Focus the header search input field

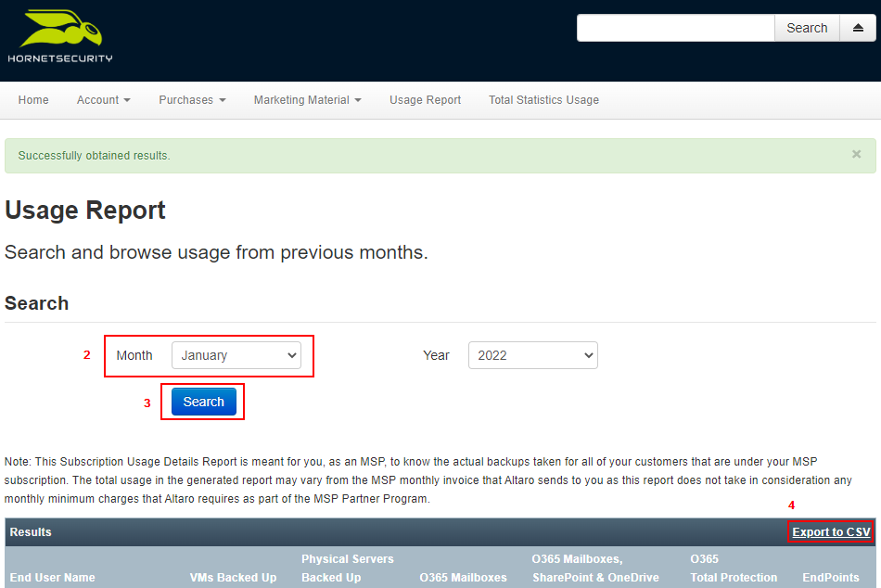pos(676,28)
